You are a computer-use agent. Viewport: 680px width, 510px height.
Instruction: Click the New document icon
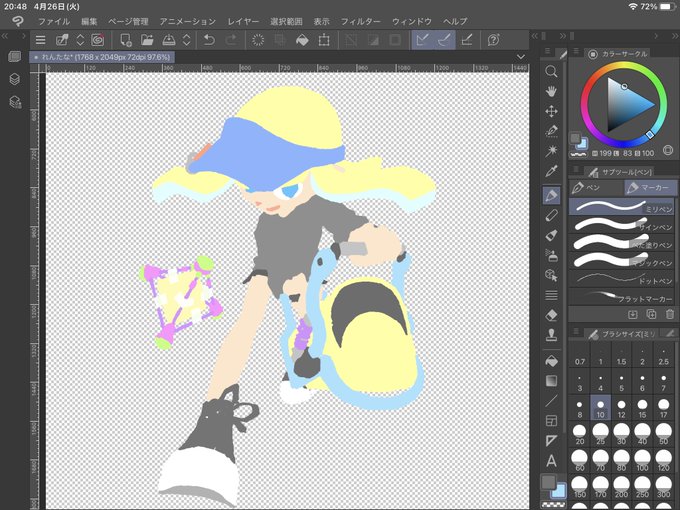tap(126, 40)
